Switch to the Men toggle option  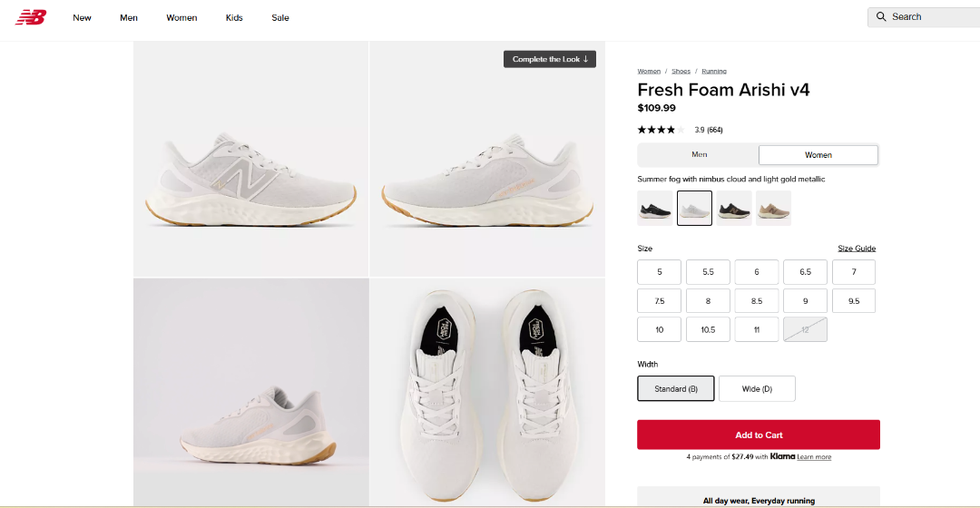tap(699, 155)
